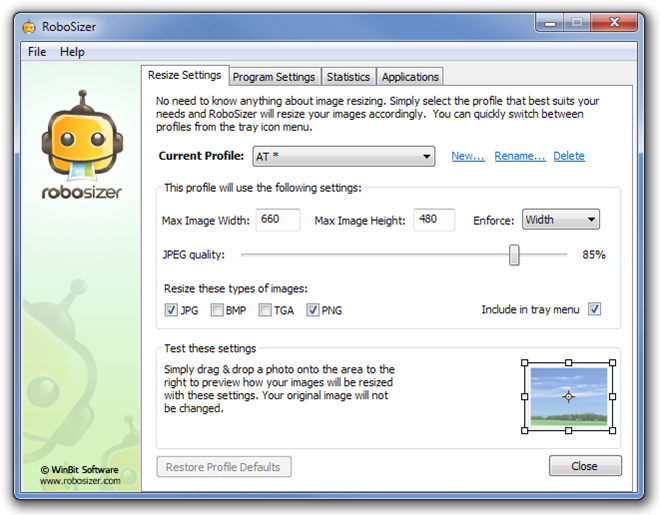Click the JPEG quality slider handle
This screenshot has width=660, height=515.
514,255
